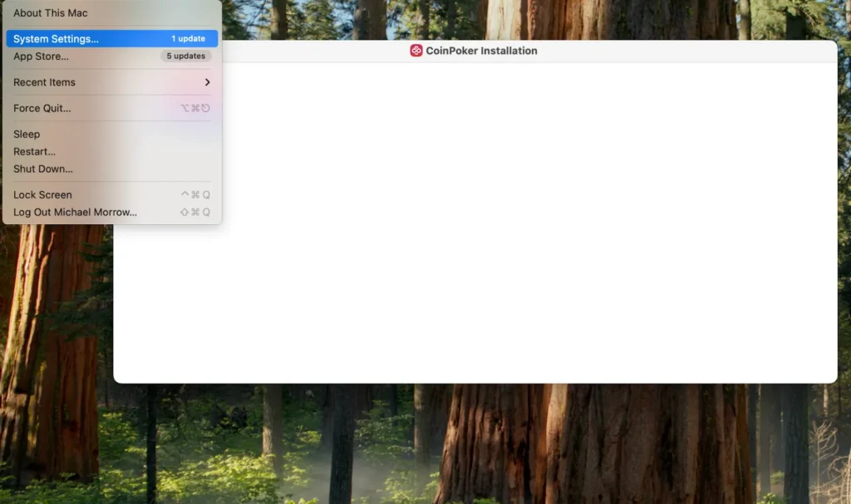Select Lock Screen menu item
851x504 pixels.
coord(42,194)
